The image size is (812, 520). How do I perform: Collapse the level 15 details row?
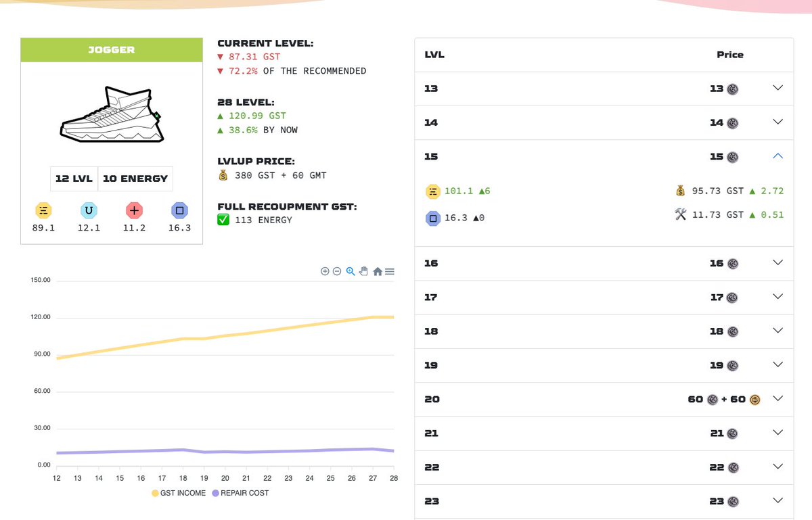777,156
